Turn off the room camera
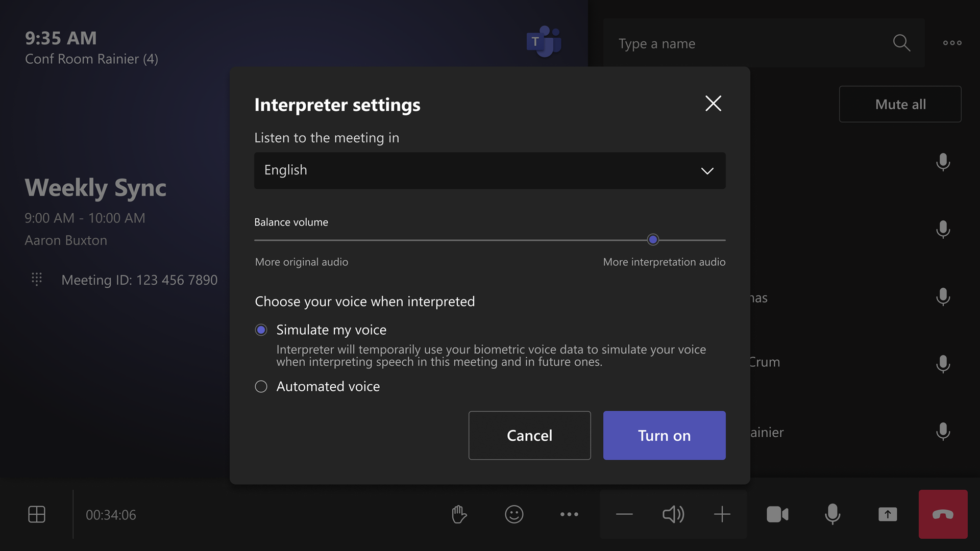 (x=777, y=514)
